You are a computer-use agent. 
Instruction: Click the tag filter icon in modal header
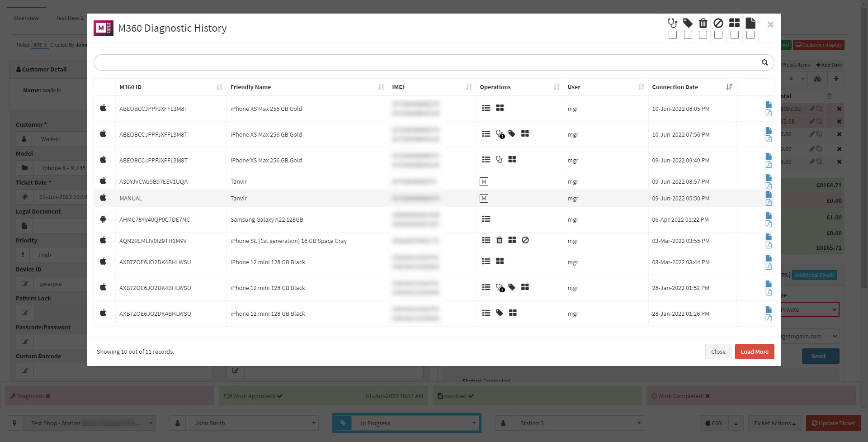[x=688, y=23]
